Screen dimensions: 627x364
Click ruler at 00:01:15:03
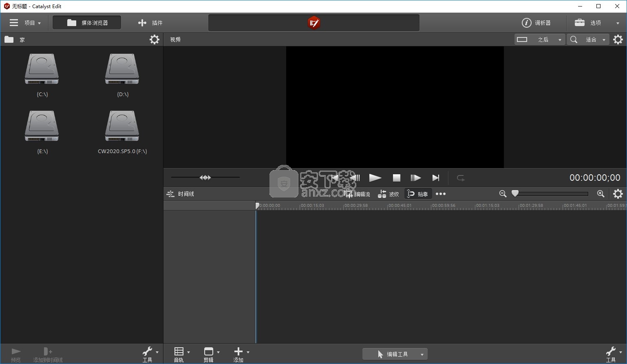tap(488, 206)
